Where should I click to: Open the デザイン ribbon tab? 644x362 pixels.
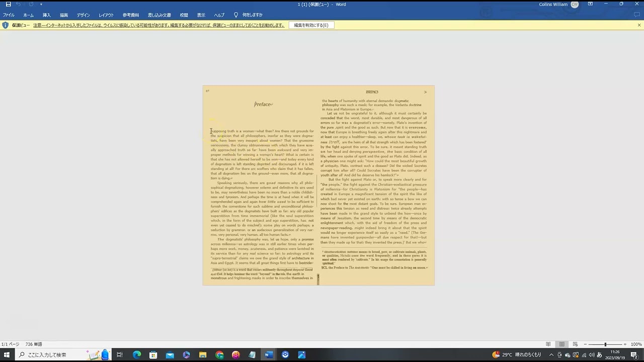pyautogui.click(x=84, y=15)
